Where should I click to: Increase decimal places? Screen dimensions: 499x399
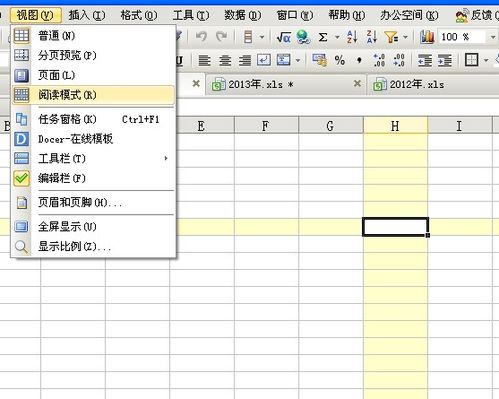point(379,60)
